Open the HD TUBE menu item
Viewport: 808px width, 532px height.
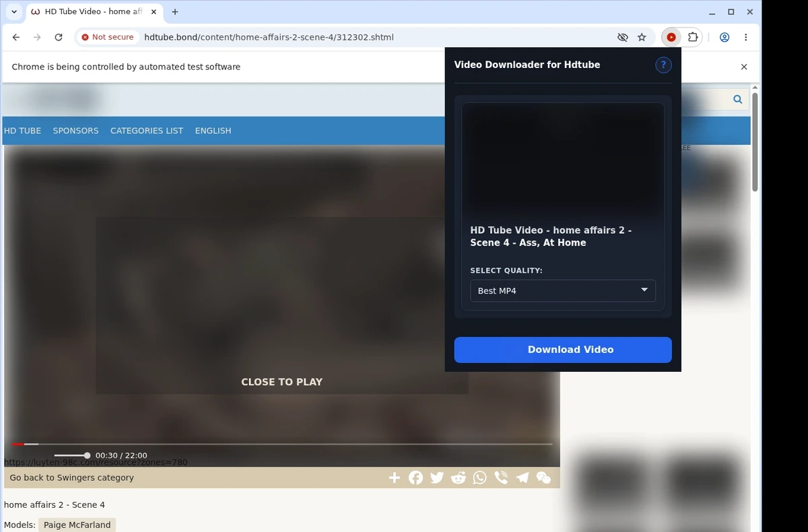(x=22, y=131)
